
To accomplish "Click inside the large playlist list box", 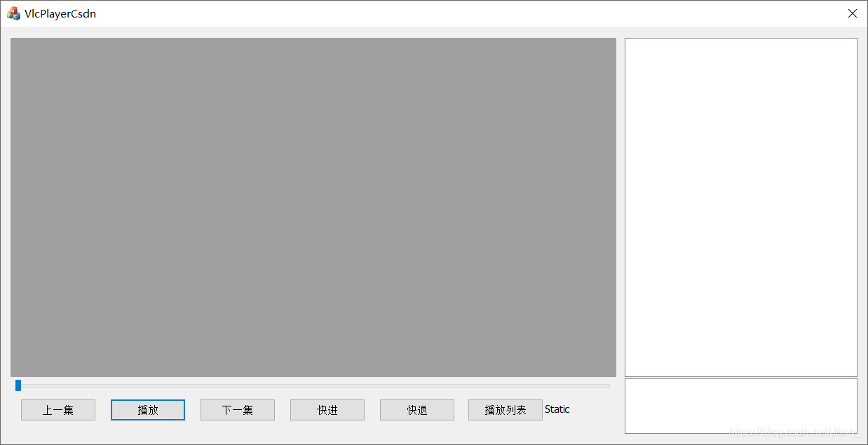I will 741,207.
